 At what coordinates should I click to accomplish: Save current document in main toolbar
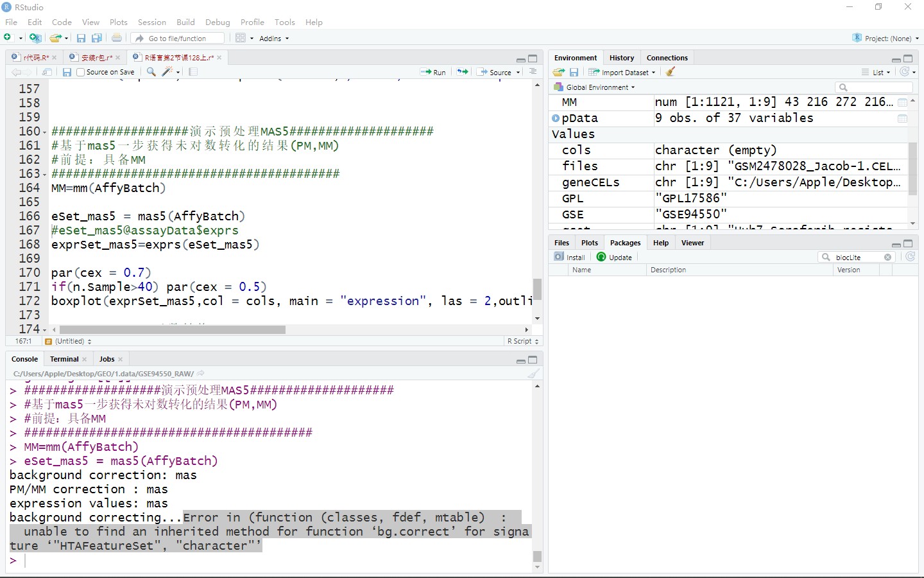tap(81, 38)
